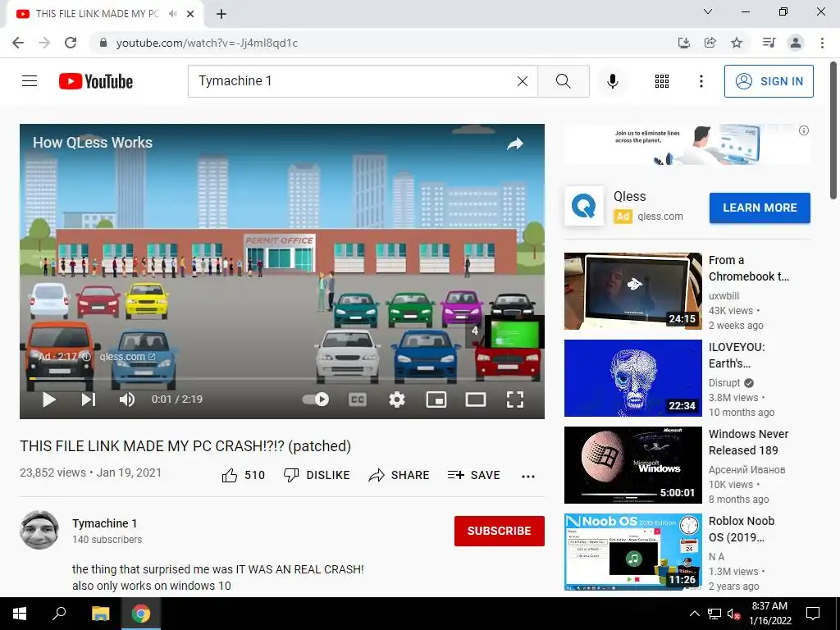The height and width of the screenshot is (630, 840).
Task: Open Roblox Noob OS video thumbnail
Action: click(632, 552)
